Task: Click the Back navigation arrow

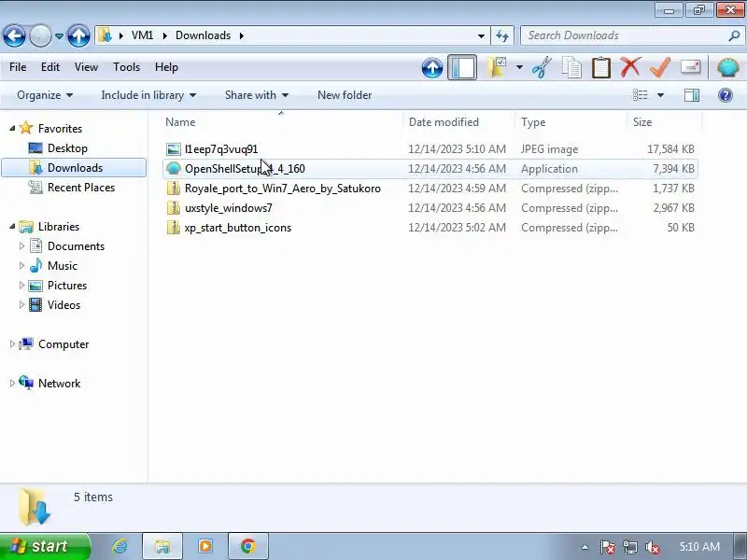Action: (x=14, y=35)
